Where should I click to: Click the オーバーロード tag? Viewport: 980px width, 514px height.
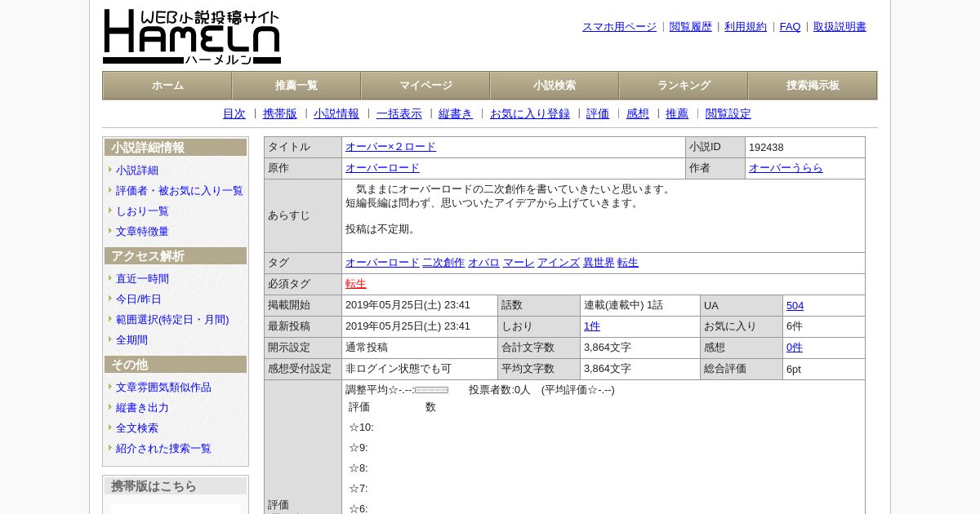(x=382, y=263)
